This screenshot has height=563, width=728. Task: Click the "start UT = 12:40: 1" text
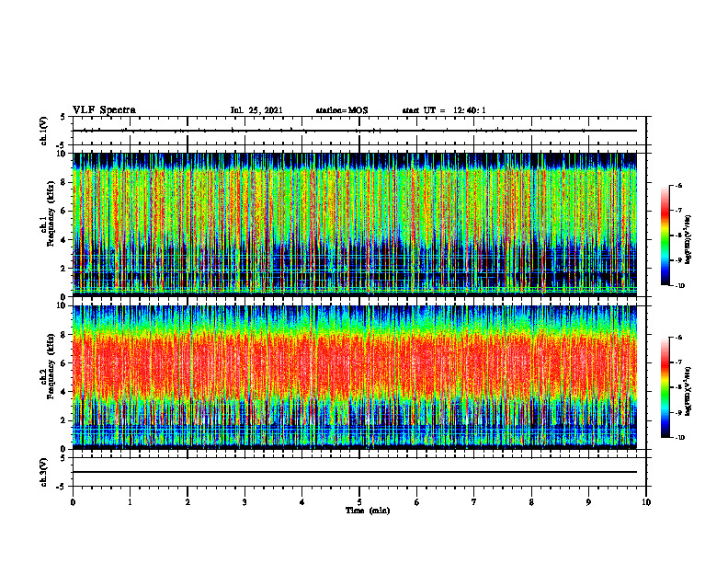(x=444, y=110)
